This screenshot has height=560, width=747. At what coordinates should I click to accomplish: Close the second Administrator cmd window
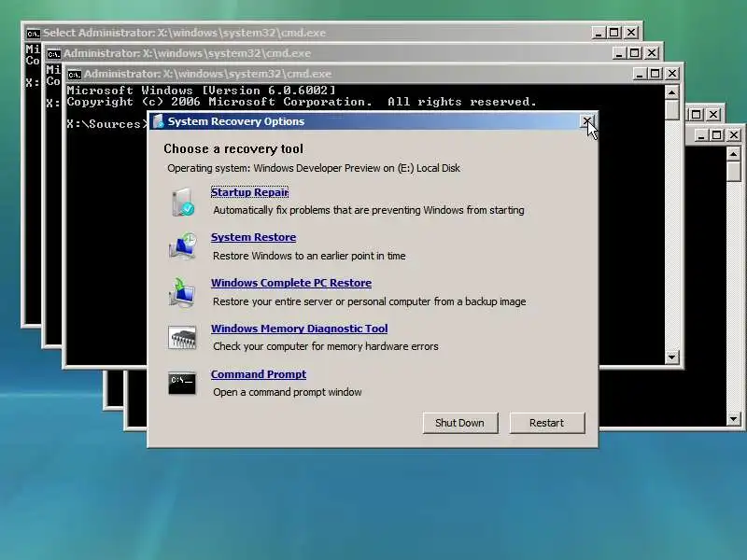(x=652, y=53)
